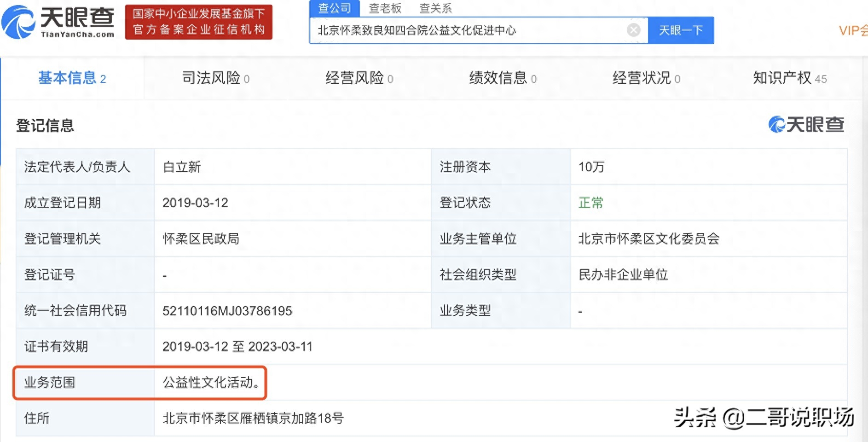Viewport: 868px width, 442px height.
Task: Select the green 正常 registration status
Action: pos(591,203)
